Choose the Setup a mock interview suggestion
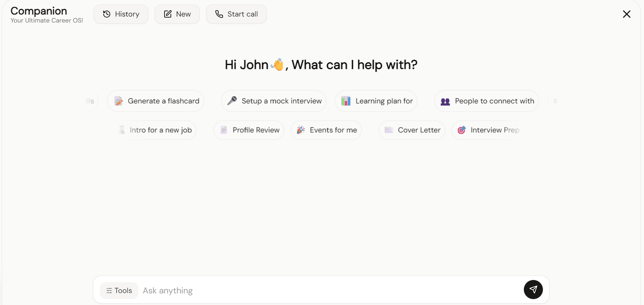 pos(281,101)
